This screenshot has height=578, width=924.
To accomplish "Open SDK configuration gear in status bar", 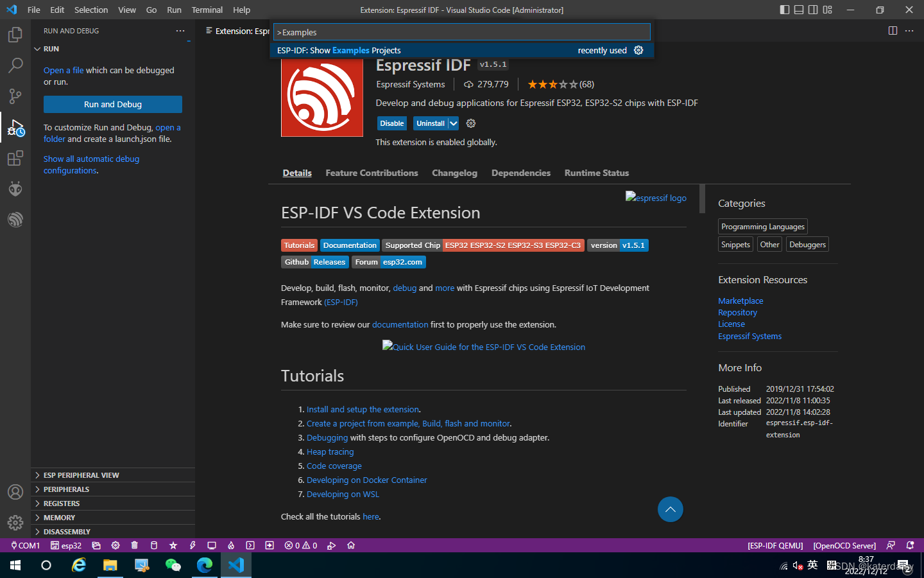I will (116, 545).
